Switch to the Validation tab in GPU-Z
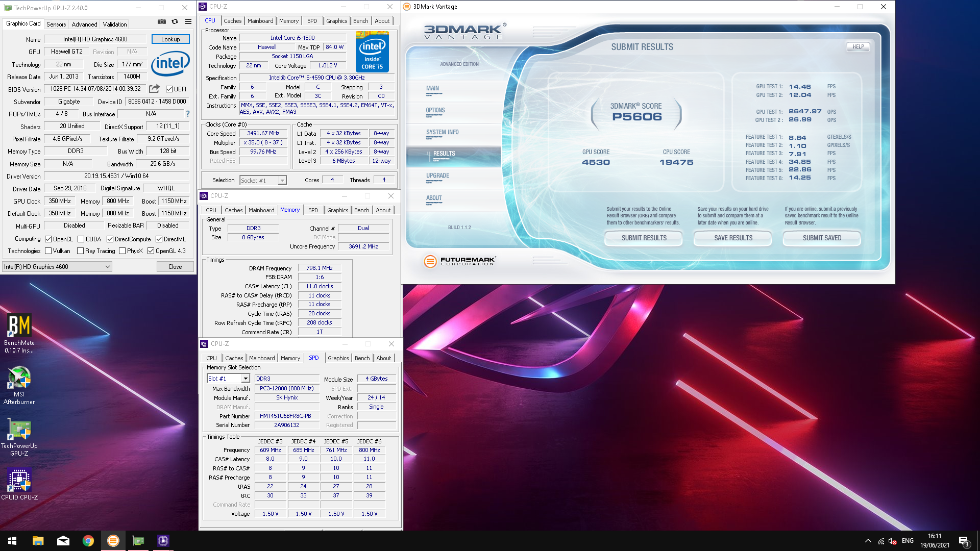The image size is (980, 551). click(115, 24)
